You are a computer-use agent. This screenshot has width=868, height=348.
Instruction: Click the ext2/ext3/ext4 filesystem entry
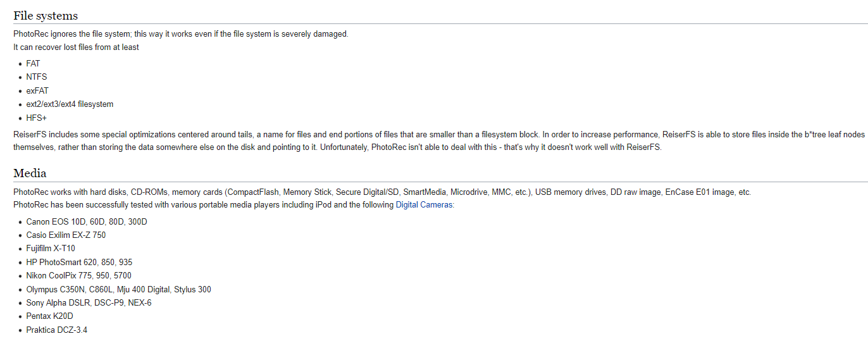click(70, 104)
